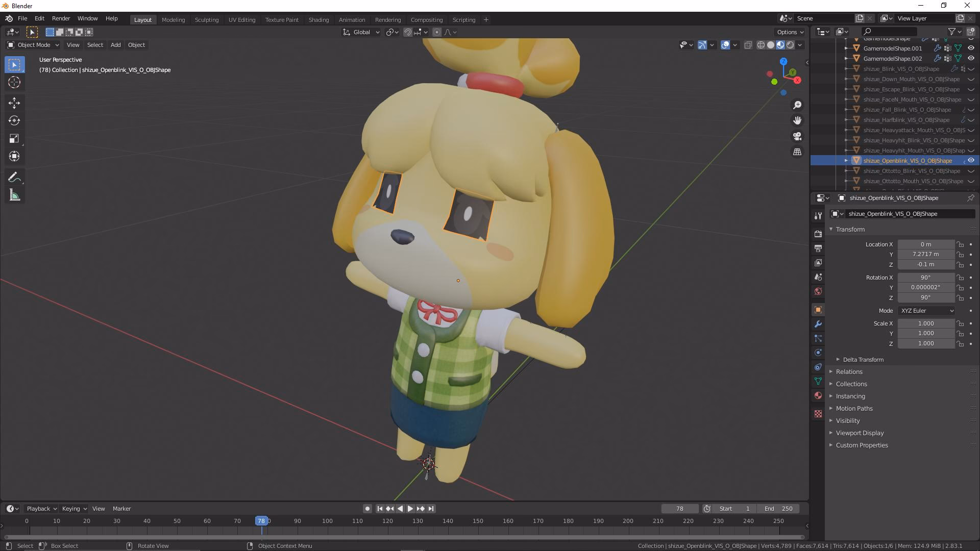980x551 pixels.
Task: Open the Scene properties tab
Action: pos(818,277)
